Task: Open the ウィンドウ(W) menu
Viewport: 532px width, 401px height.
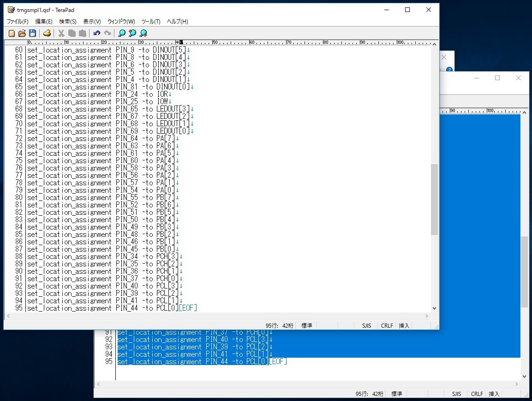Action: click(x=121, y=21)
